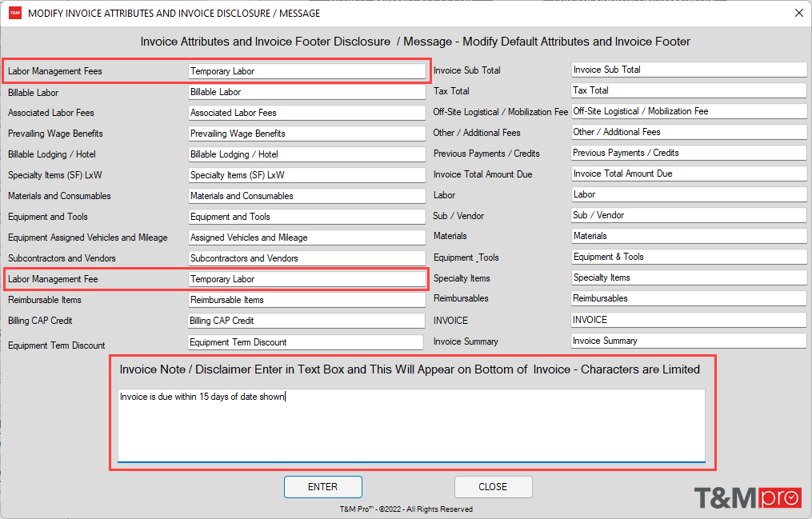812x519 pixels.
Task: Select the Previous Payments / Credits input field
Action: coord(689,153)
